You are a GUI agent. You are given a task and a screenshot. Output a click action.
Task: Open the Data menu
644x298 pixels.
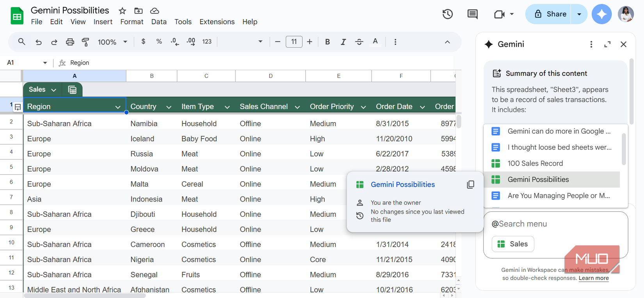click(158, 22)
